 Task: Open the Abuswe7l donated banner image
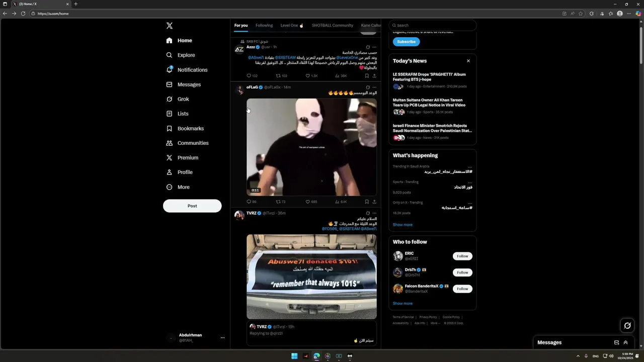(311, 277)
